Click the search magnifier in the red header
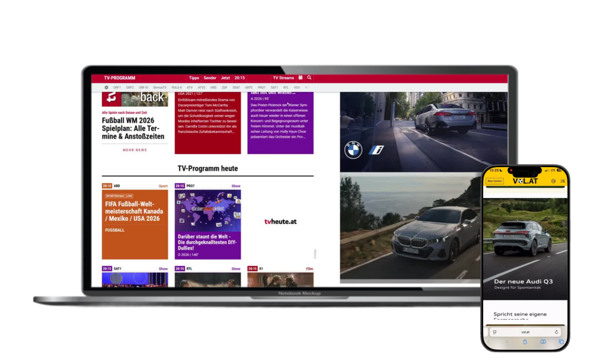 pos(309,78)
